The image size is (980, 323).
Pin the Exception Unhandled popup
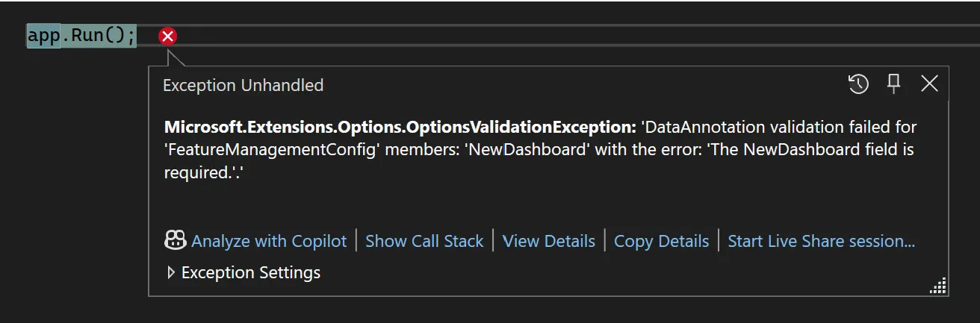tap(893, 84)
